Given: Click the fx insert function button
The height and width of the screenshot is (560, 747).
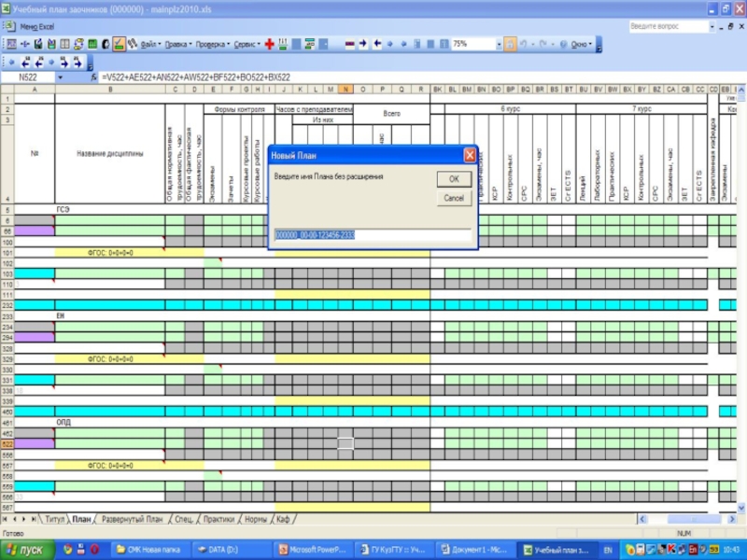Looking at the screenshot, I should (93, 77).
